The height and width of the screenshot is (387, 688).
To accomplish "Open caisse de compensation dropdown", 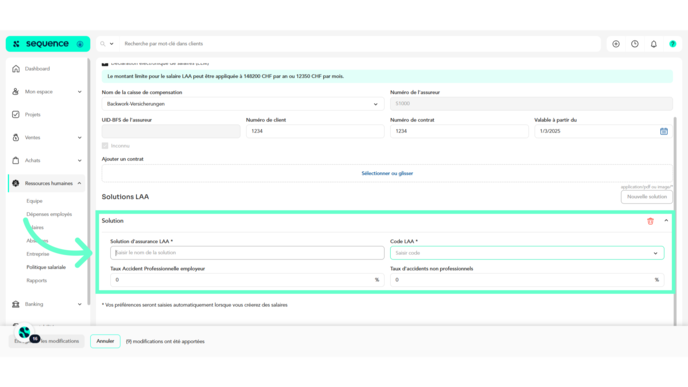I will 243,104.
